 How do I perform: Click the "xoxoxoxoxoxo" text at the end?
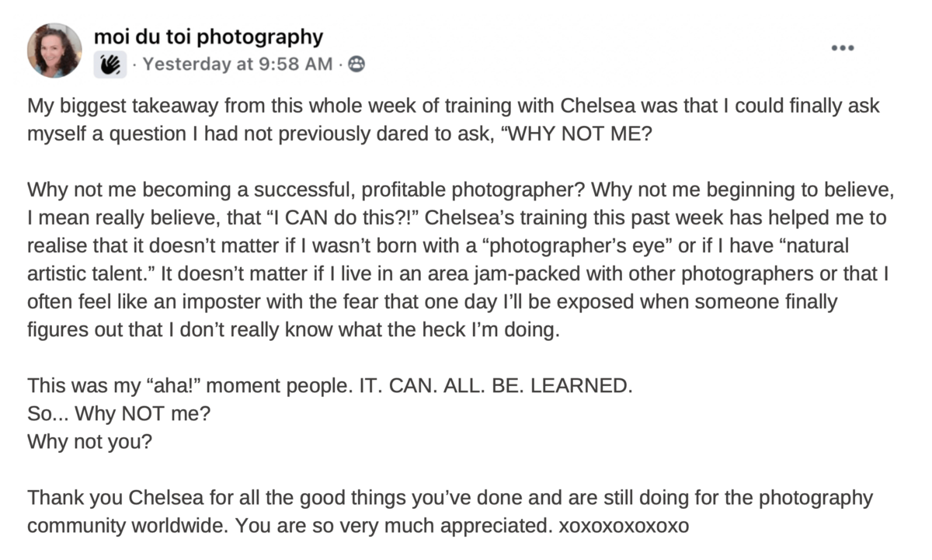[x=624, y=525]
